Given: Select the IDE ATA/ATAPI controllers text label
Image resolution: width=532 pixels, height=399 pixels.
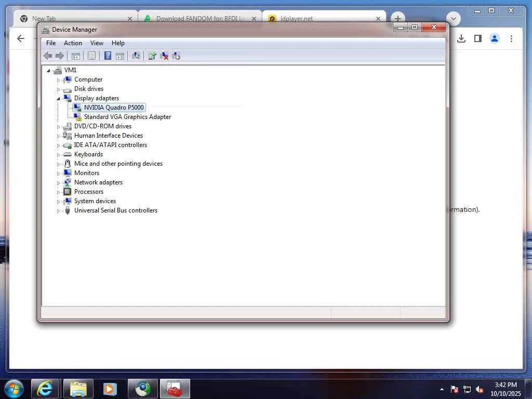Looking at the screenshot, I should point(111,145).
